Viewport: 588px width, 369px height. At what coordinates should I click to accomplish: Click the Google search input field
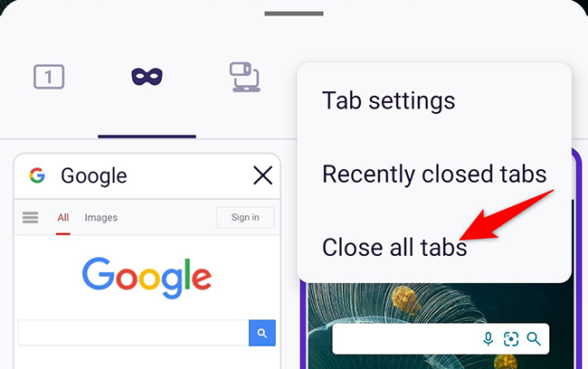[134, 333]
